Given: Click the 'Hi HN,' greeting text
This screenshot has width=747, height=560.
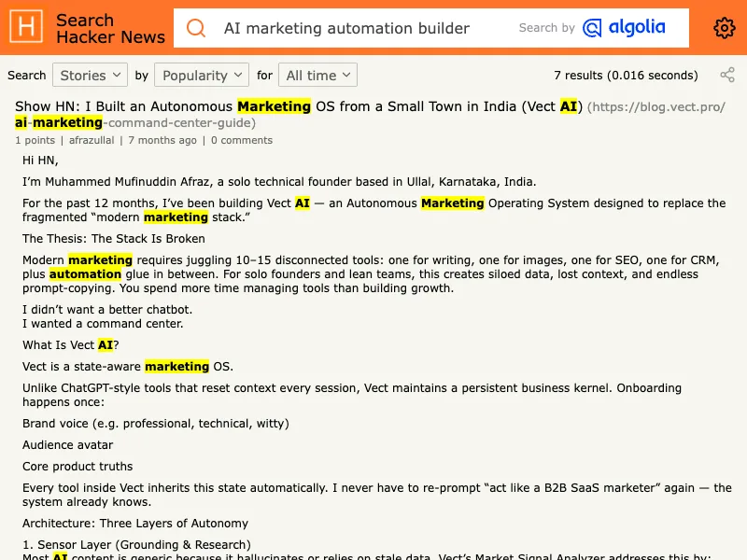Looking at the screenshot, I should (x=40, y=160).
